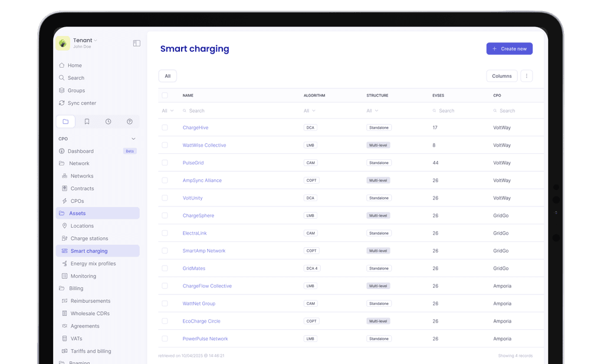This screenshot has width=604, height=364.
Task: Click the Dashboard Beta badge
Action: click(130, 151)
